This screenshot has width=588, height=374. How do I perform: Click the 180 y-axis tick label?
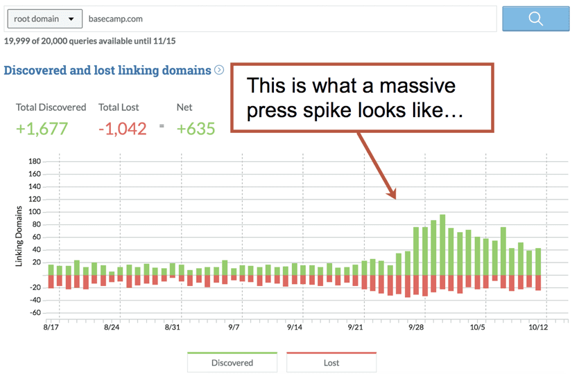point(35,161)
